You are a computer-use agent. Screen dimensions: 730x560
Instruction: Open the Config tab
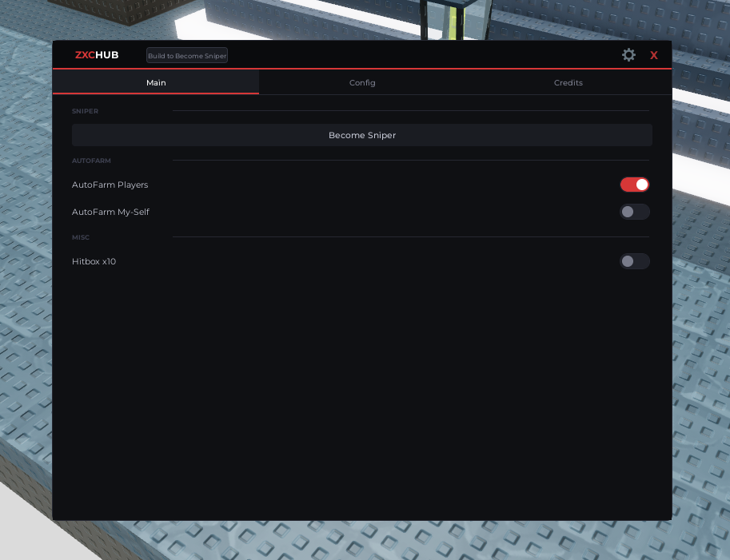pos(362,82)
